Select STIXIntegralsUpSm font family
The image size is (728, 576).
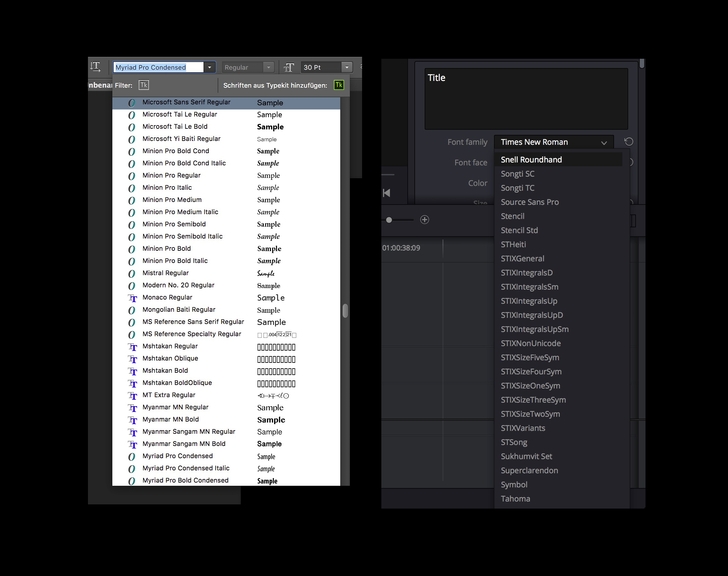559,329
